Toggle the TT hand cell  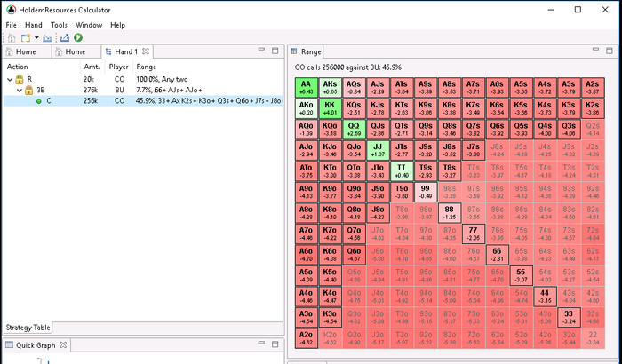click(x=402, y=171)
